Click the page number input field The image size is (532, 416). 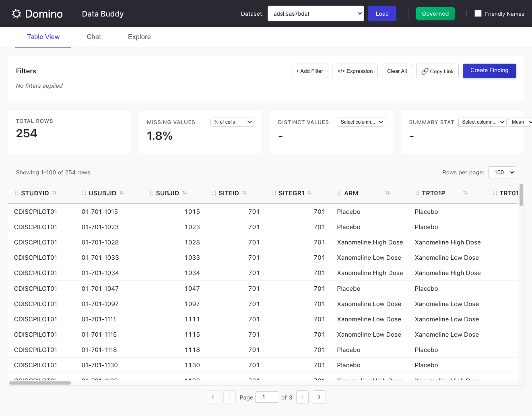pyautogui.click(x=267, y=397)
